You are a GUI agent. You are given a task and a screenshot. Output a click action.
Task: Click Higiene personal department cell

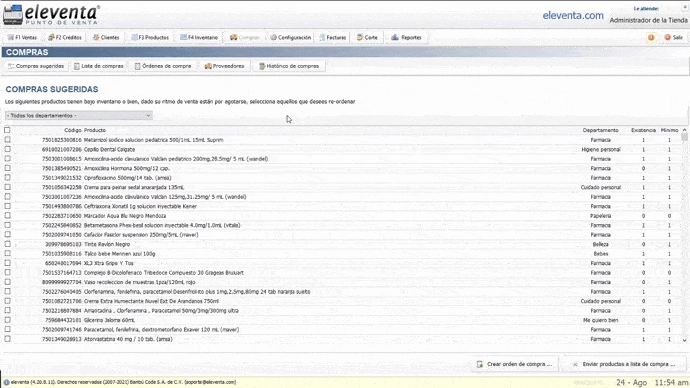(601, 149)
